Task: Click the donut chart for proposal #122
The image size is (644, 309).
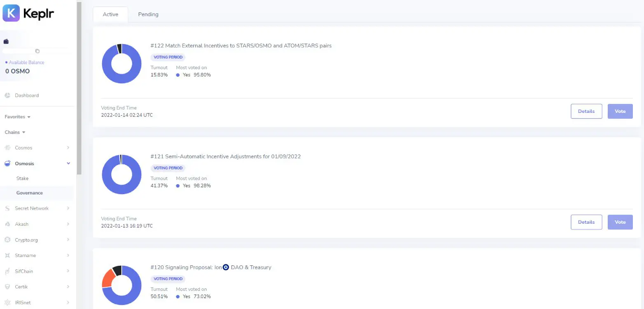Action: (122, 64)
